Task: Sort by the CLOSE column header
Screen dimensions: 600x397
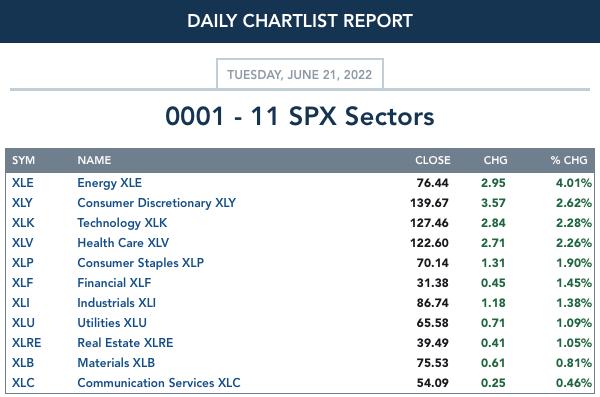Action: [x=433, y=160]
